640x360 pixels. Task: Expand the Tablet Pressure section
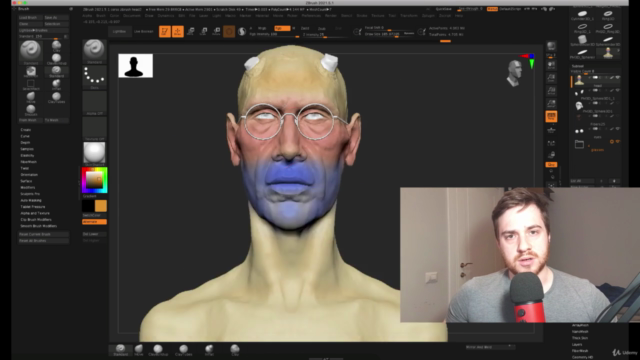(33, 207)
